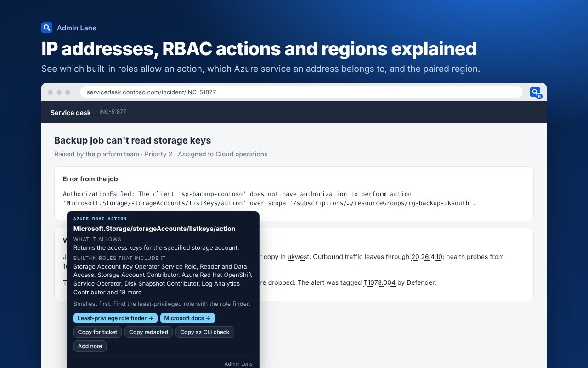This screenshot has height=368, width=588.
Task: Click the 'Raised by the platform team' subtitle
Action: [x=161, y=154]
